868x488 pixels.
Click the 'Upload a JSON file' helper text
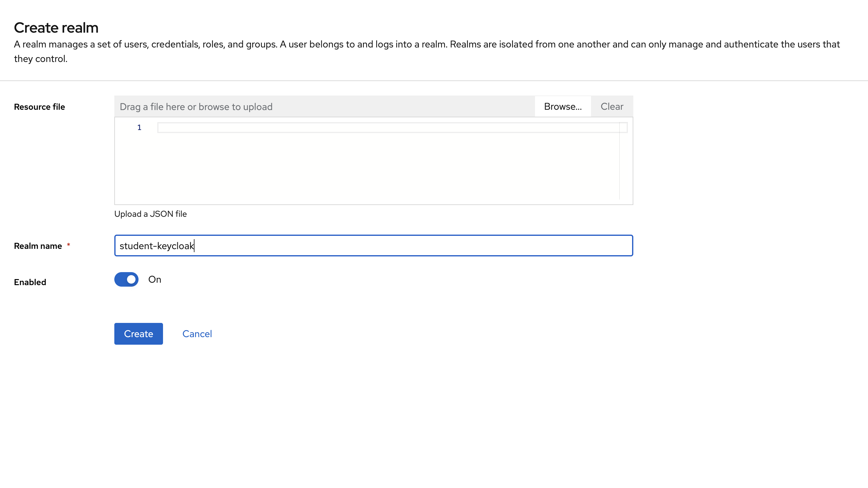point(150,214)
